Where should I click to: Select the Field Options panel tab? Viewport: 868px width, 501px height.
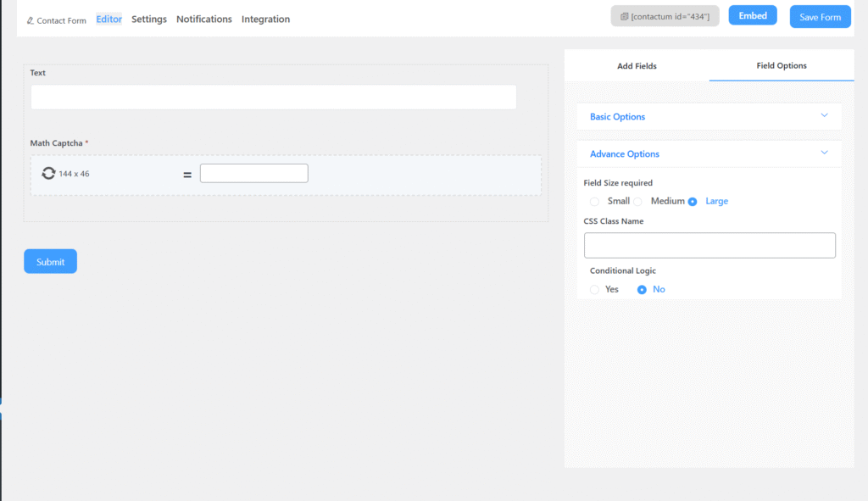click(781, 65)
